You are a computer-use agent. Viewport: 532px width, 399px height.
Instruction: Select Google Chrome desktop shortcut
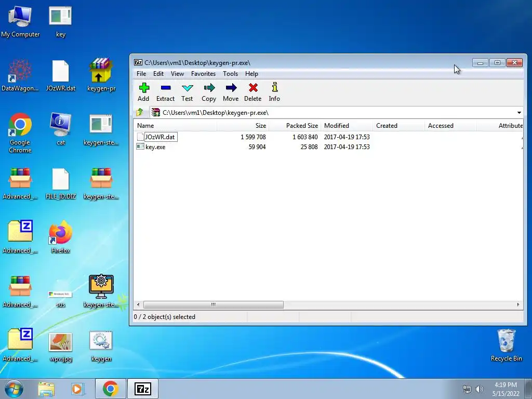[20, 133]
